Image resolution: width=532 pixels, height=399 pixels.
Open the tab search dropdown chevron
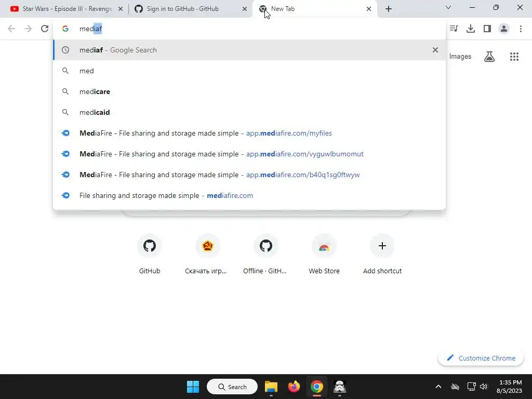448,7
